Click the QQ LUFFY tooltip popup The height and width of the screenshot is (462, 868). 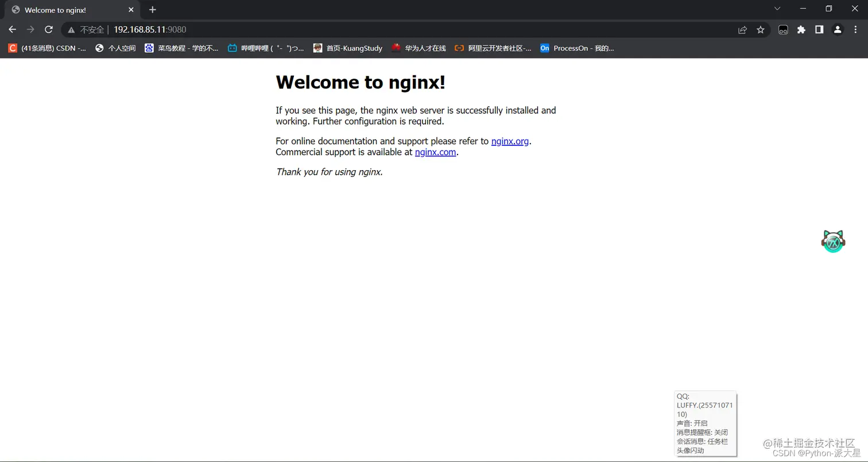(x=706, y=423)
